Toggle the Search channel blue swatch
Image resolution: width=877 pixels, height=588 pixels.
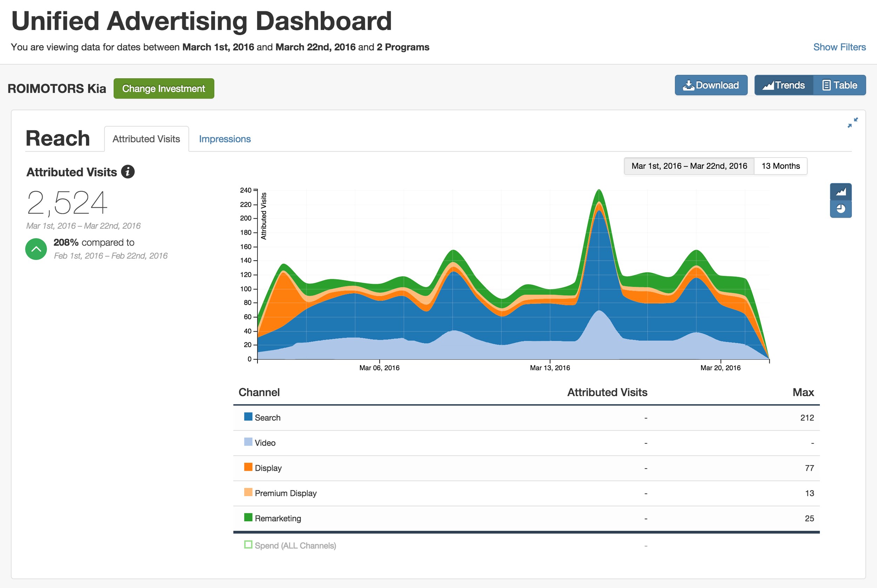(x=248, y=417)
